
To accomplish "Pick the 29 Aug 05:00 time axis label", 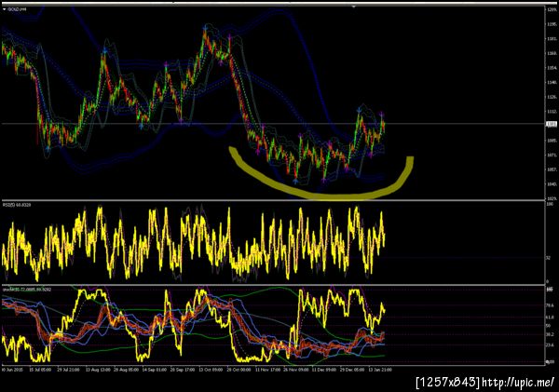I will point(126,370).
